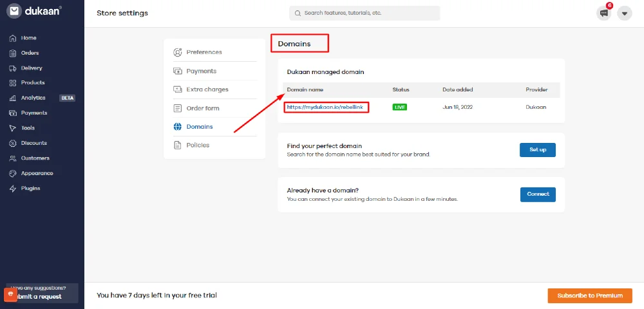Open the Products grid icon

[13, 83]
